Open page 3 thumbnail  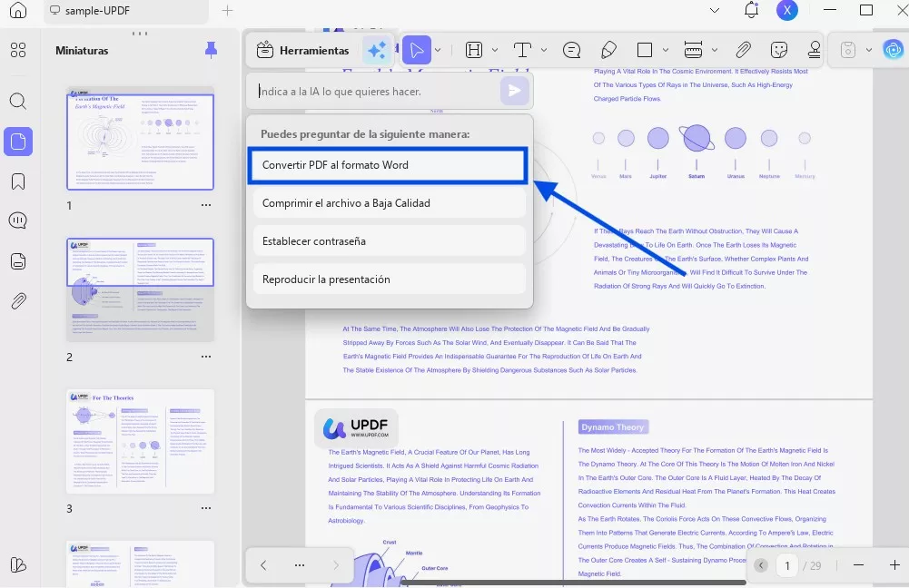[140, 441]
